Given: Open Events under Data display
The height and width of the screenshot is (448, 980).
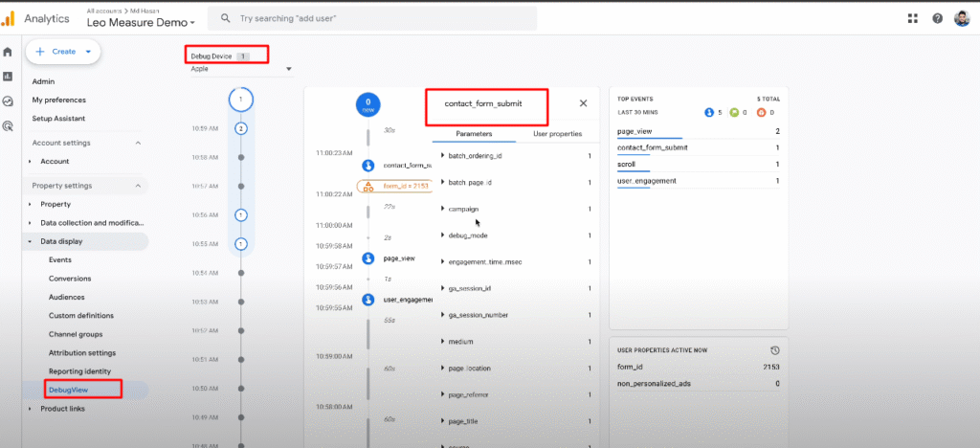Looking at the screenshot, I should [x=60, y=260].
